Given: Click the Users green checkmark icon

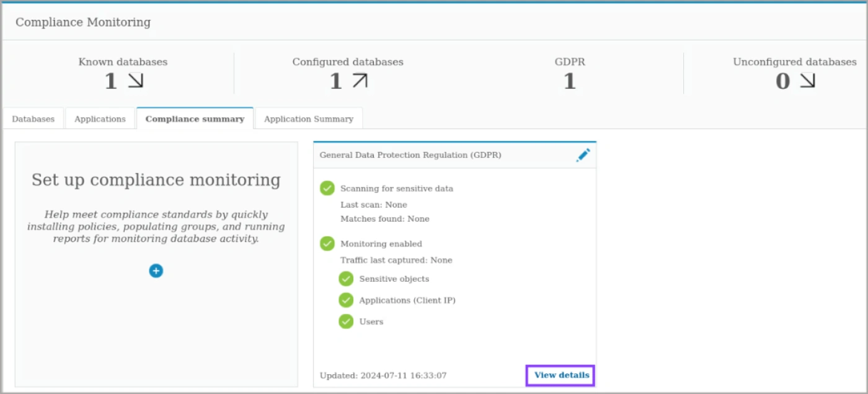Looking at the screenshot, I should point(346,321).
